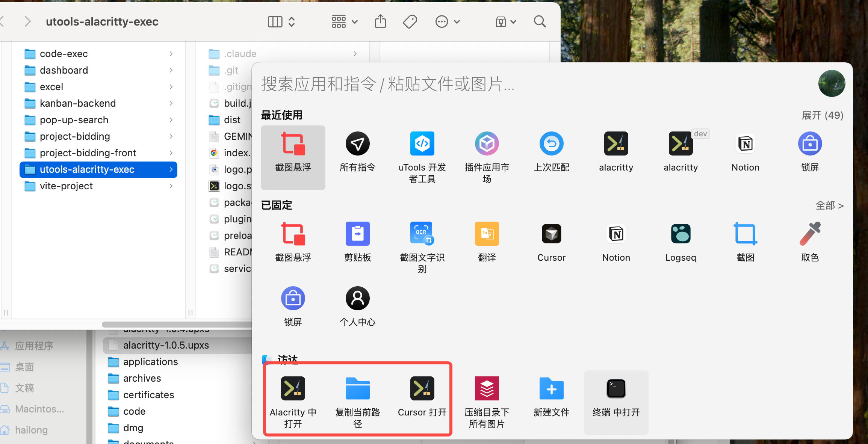Open Logseq from pinned items

point(680,234)
